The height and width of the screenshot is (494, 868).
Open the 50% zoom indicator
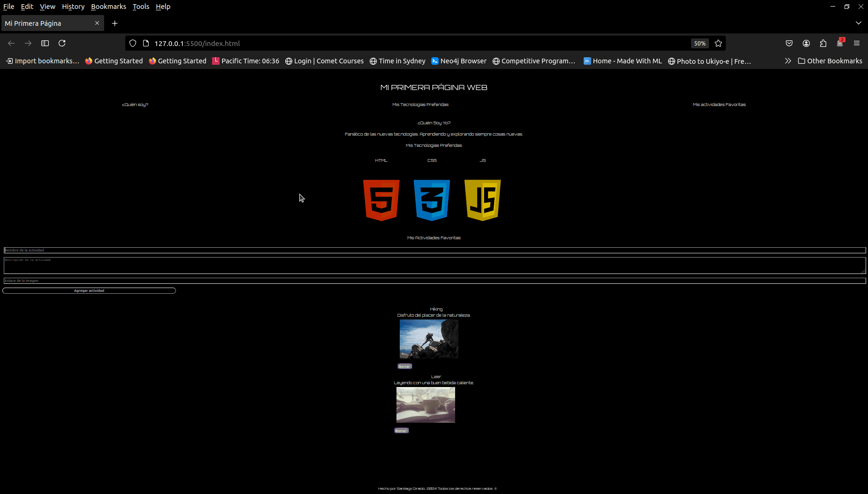[x=700, y=43]
